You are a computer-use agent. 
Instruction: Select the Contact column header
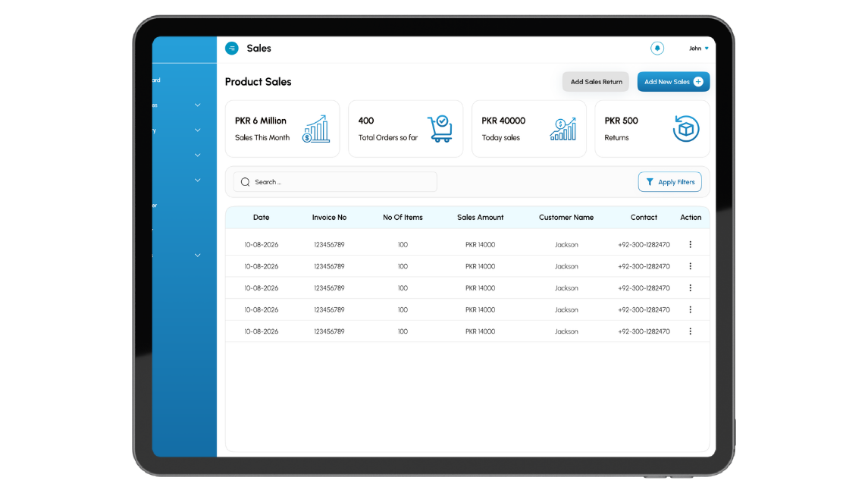644,217
